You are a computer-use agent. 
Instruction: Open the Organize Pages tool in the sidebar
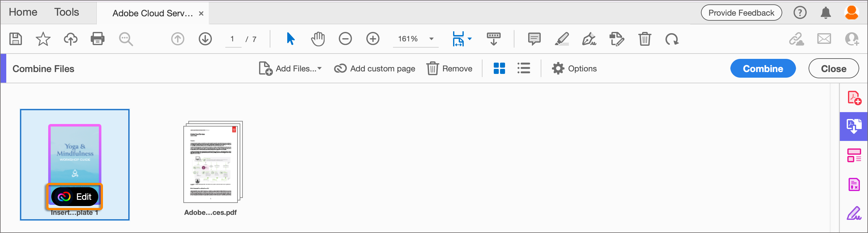tap(854, 155)
